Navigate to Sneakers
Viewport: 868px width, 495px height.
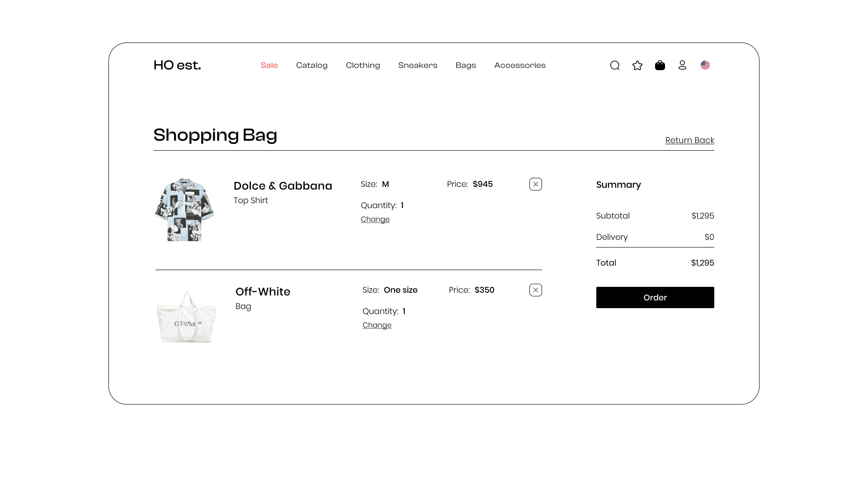[418, 65]
